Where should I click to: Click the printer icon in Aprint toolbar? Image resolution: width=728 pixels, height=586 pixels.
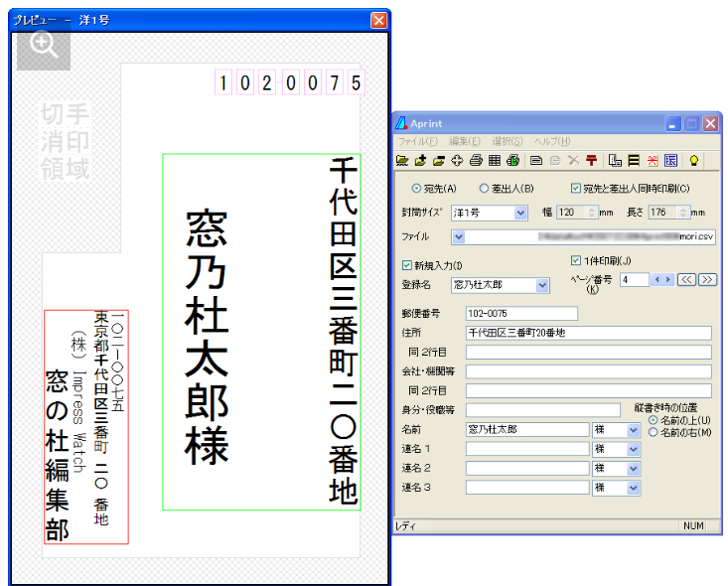[x=476, y=161]
